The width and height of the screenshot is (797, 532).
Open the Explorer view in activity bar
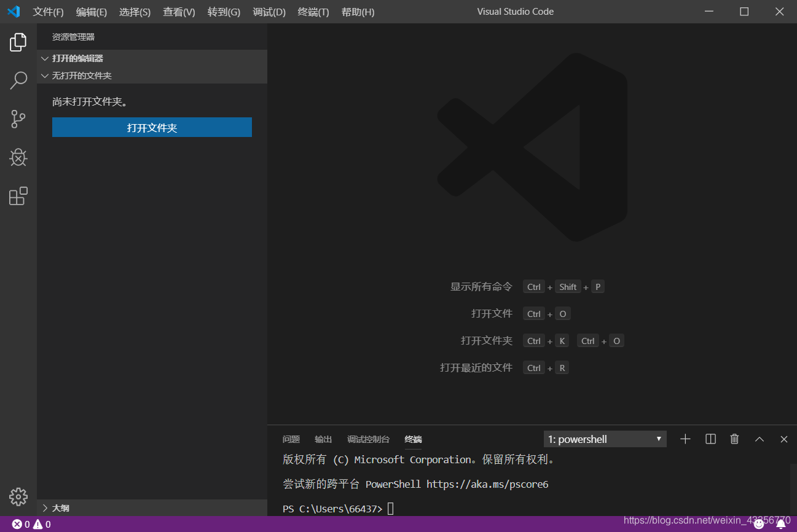(18, 42)
